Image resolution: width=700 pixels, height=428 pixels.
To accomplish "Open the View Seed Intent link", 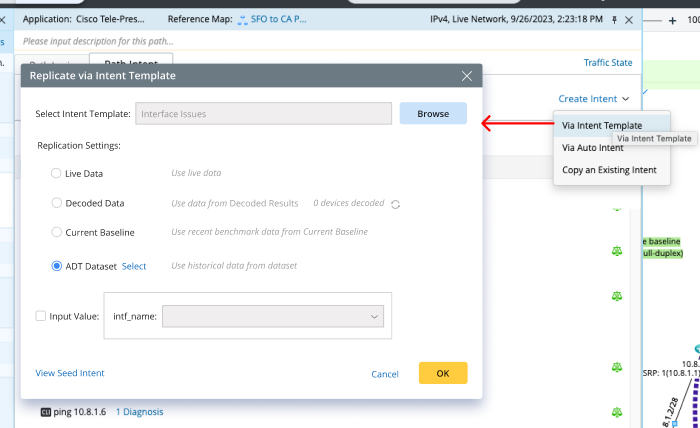I will tap(70, 373).
